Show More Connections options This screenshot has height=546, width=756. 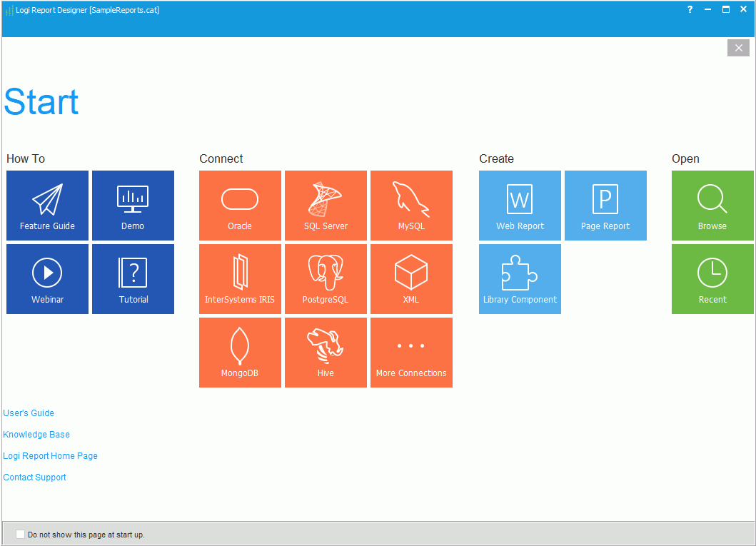[411, 353]
